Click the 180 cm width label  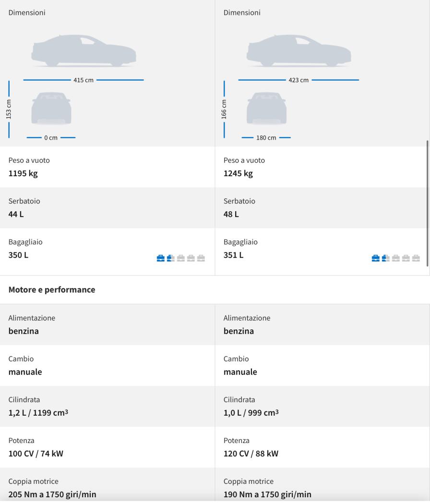tap(266, 138)
